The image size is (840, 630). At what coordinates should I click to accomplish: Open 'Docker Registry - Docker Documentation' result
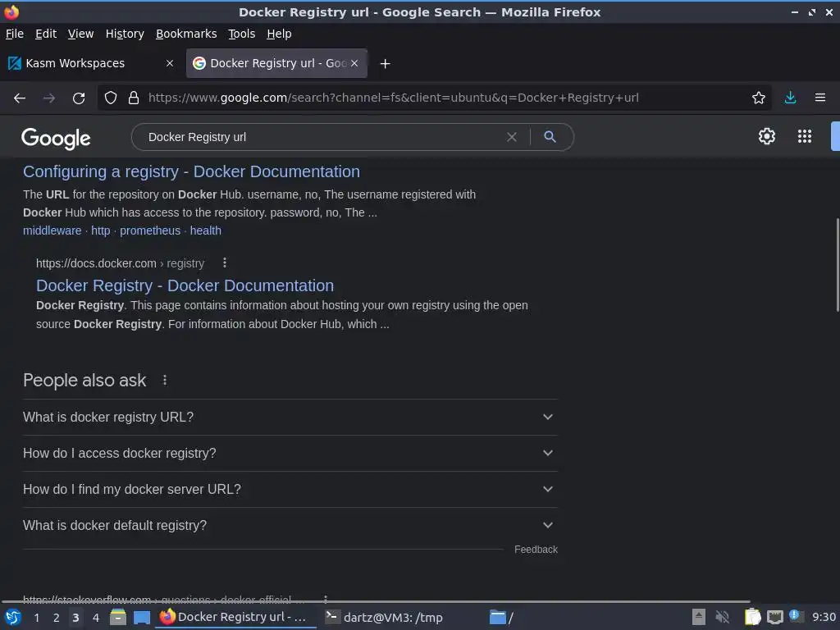pos(185,286)
